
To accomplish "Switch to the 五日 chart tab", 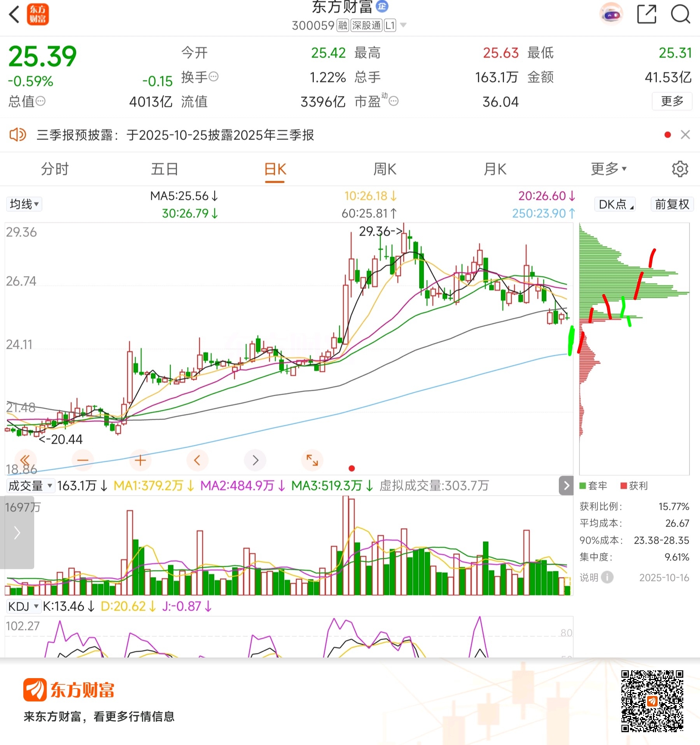I will (164, 169).
